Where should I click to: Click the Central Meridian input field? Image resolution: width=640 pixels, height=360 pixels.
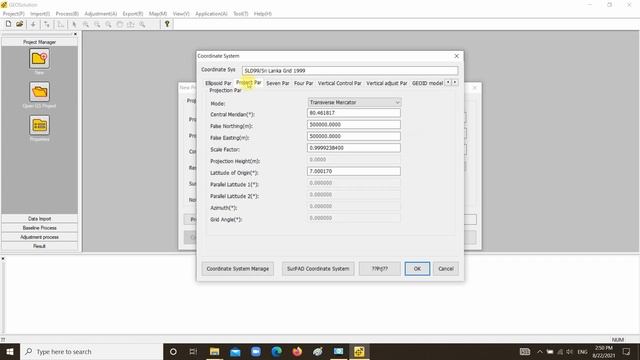pos(354,113)
